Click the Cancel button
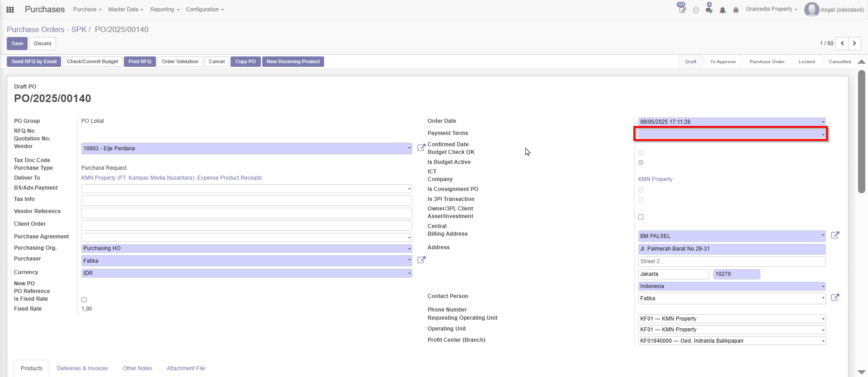The width and height of the screenshot is (868, 377). click(217, 62)
